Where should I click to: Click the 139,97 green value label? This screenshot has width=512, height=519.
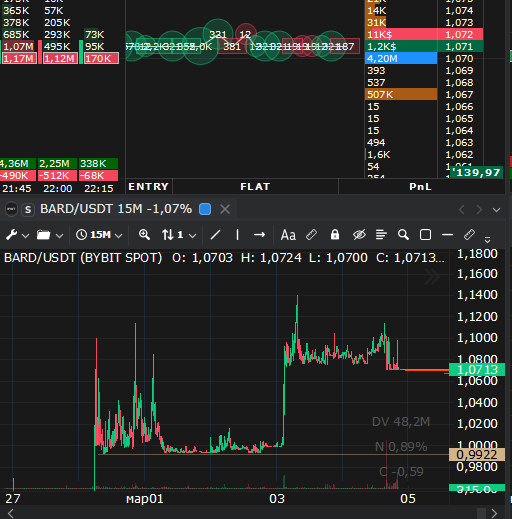[x=477, y=172]
